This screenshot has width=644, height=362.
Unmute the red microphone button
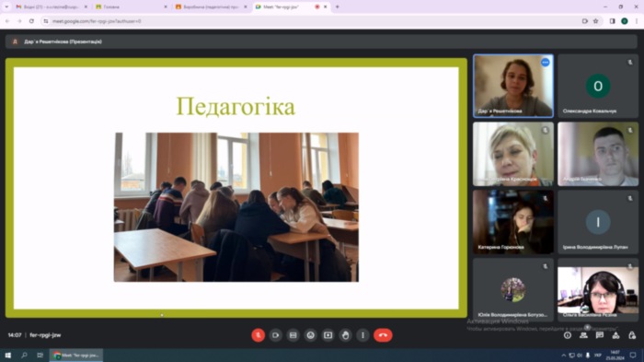(x=258, y=335)
